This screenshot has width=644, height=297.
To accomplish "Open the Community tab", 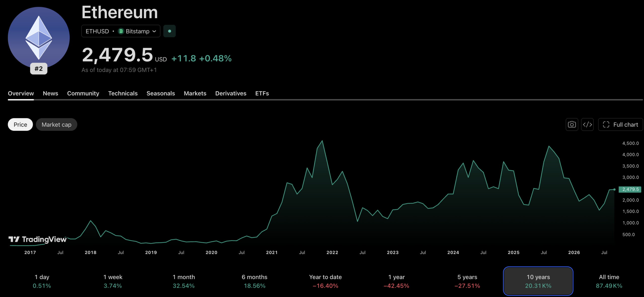I will tap(83, 93).
